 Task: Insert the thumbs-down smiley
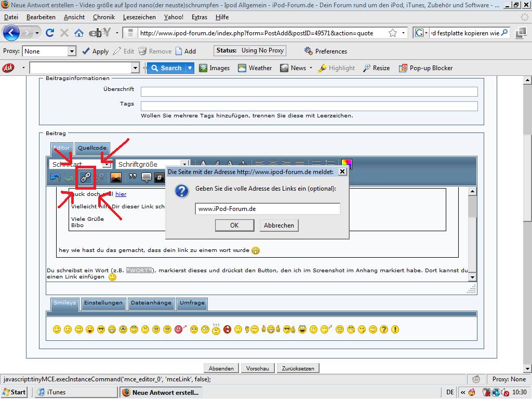252,329
